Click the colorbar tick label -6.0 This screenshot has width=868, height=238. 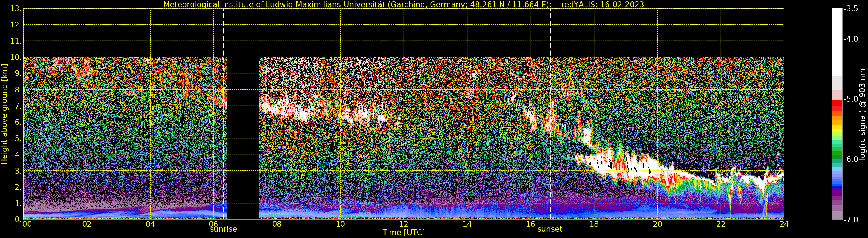[x=851, y=159]
